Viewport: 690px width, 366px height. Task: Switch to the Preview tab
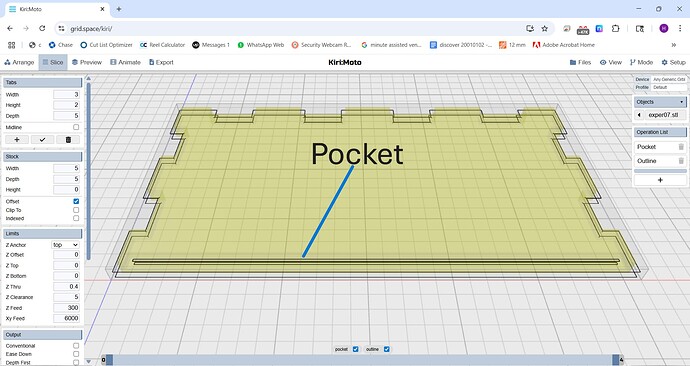[87, 62]
